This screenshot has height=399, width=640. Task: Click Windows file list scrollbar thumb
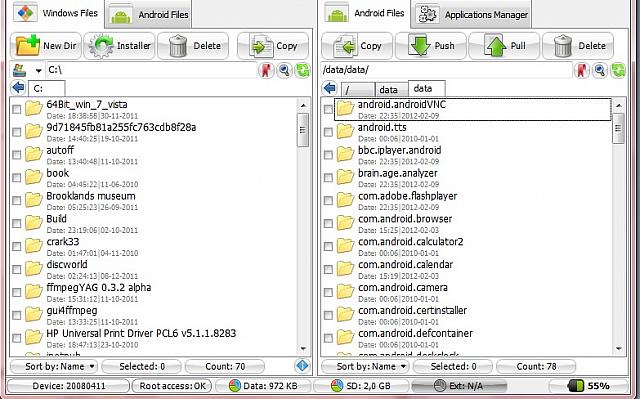coord(303,130)
